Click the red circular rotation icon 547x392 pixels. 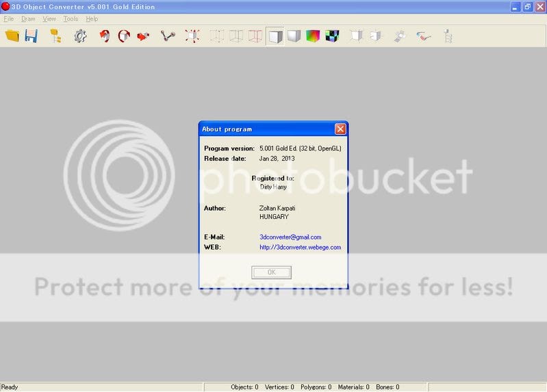point(124,36)
